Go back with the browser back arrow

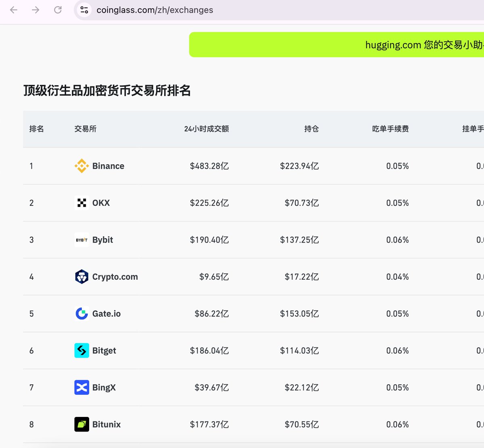coord(14,10)
